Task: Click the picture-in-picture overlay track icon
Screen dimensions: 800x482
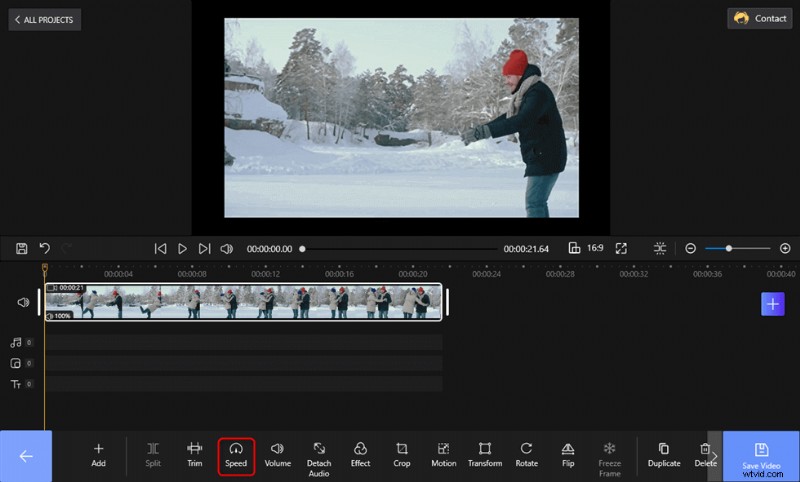Action: [16, 363]
